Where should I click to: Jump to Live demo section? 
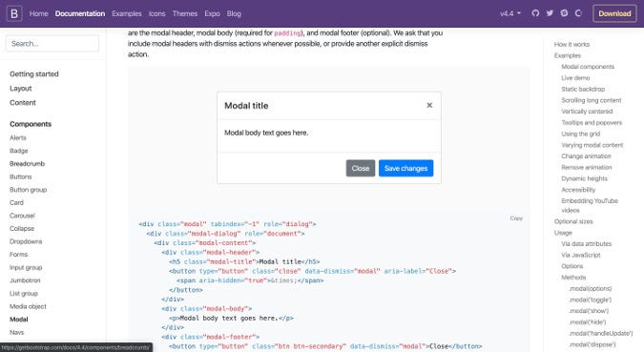575,77
